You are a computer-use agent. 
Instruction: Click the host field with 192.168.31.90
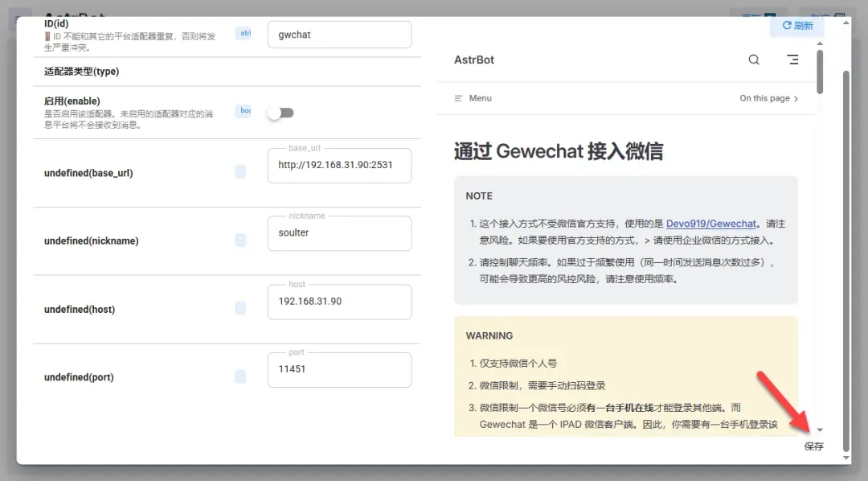[339, 302]
